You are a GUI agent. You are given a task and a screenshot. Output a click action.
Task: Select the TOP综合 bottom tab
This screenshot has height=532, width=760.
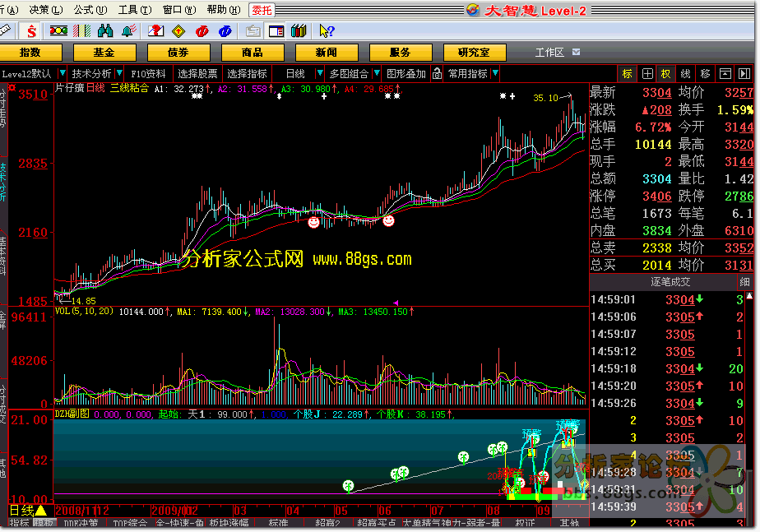pos(130,523)
